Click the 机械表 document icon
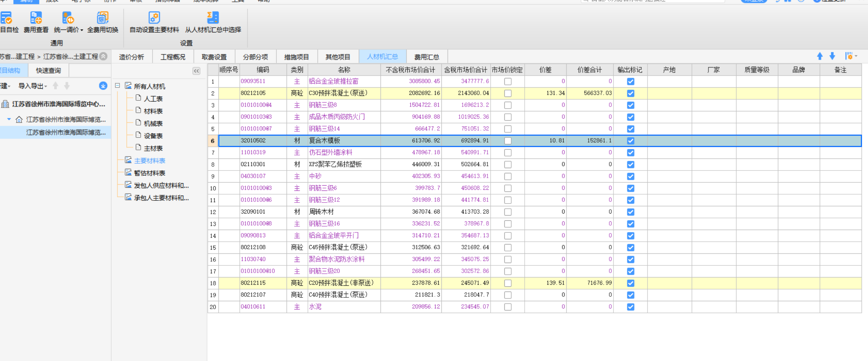This screenshot has width=868, height=361. [x=138, y=123]
